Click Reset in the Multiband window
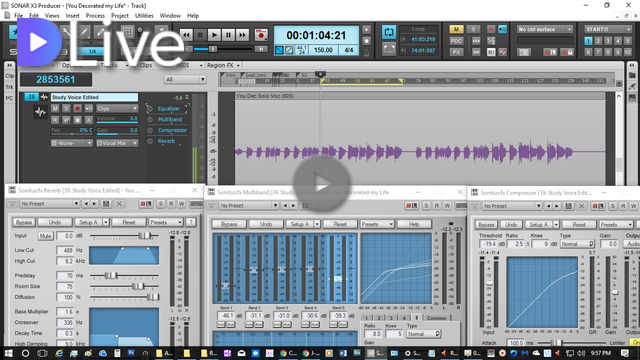 (340, 224)
